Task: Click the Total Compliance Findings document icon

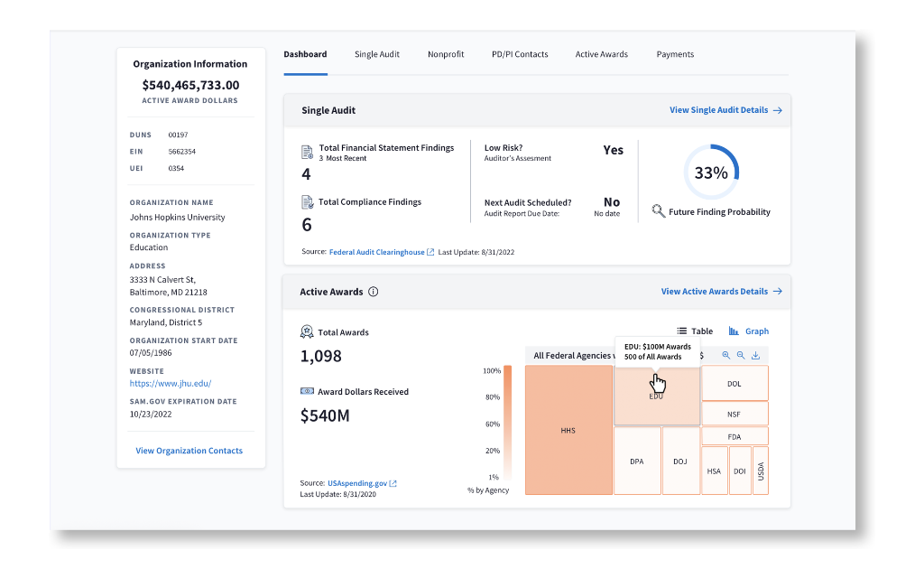Action: 307,202
